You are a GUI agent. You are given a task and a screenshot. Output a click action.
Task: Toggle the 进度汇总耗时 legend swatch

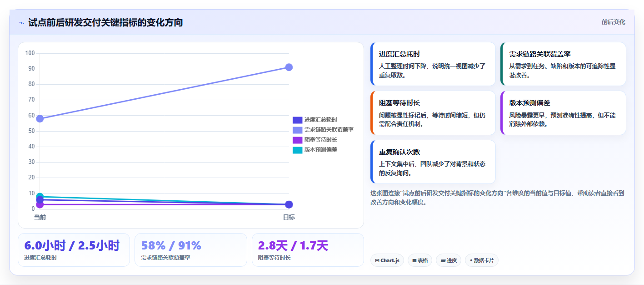(x=297, y=120)
